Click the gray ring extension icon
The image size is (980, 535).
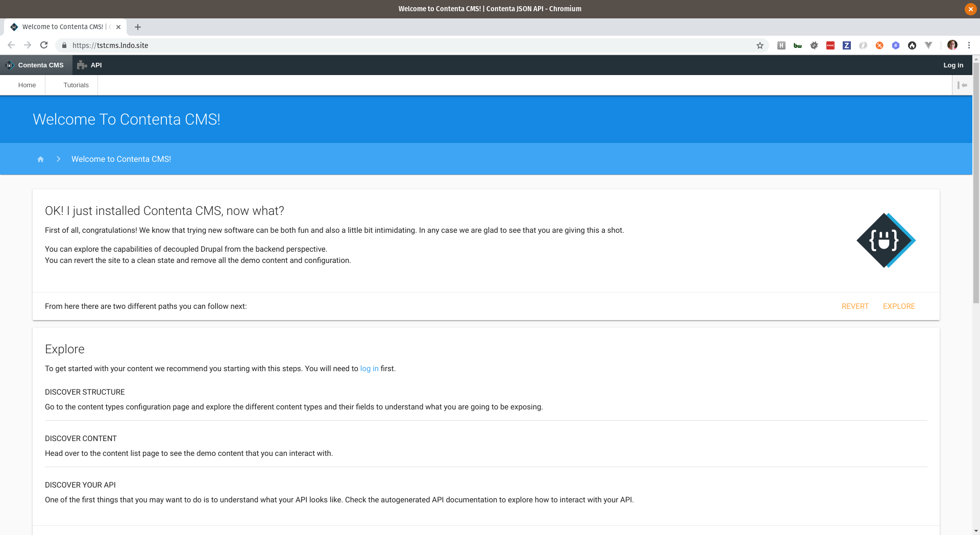[863, 45]
